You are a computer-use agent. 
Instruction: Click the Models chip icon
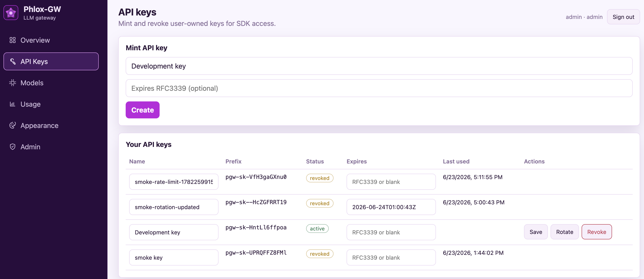12,82
